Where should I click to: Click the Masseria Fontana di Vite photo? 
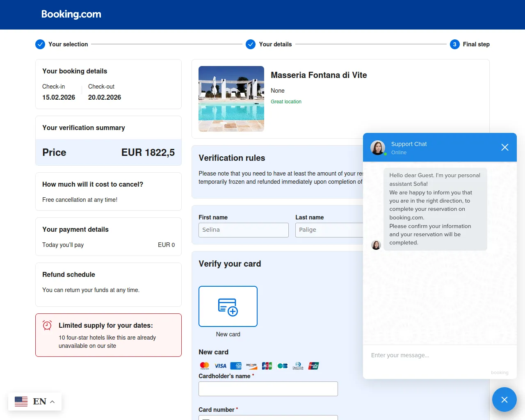(231, 99)
